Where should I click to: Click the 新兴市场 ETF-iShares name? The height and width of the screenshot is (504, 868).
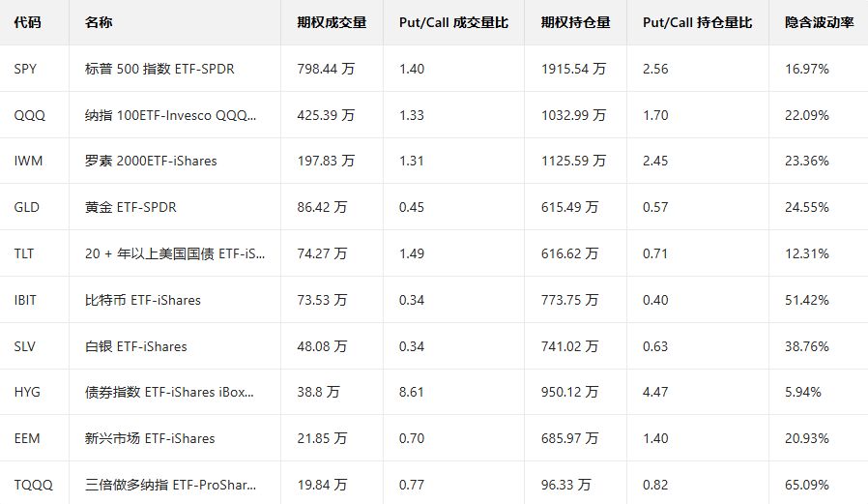[150, 438]
